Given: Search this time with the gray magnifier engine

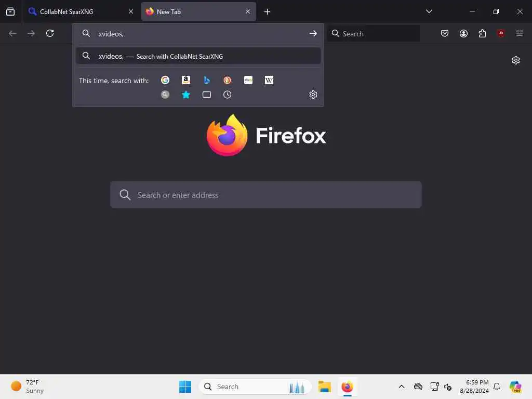Looking at the screenshot, I should click(x=165, y=95).
